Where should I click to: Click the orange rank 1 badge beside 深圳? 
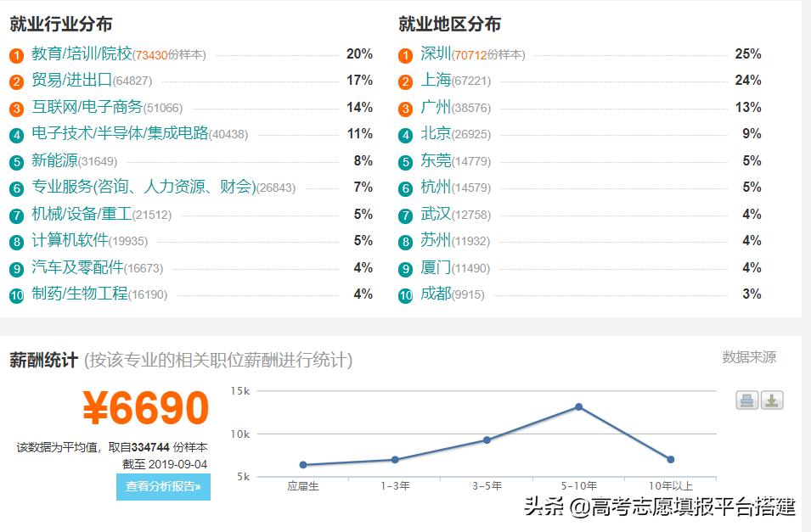(x=406, y=56)
